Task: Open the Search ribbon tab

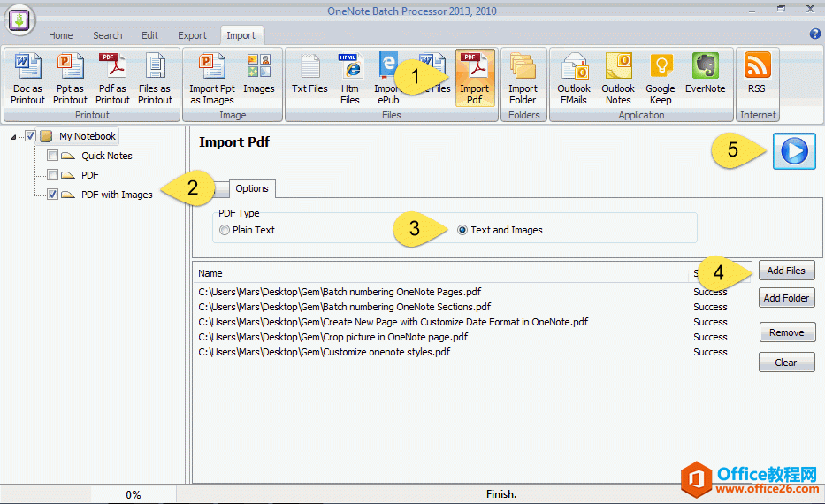Action: pos(107,35)
